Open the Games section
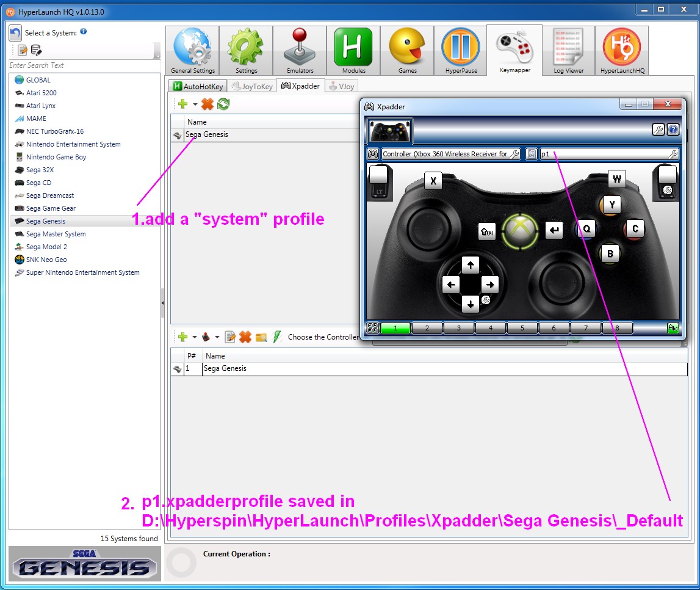The width and height of the screenshot is (700, 590). 406,51
